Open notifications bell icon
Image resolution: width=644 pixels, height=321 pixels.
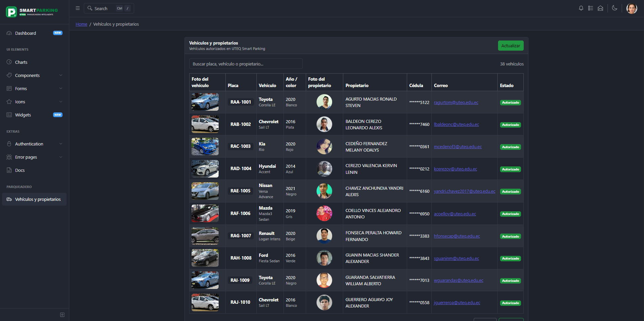pyautogui.click(x=581, y=8)
